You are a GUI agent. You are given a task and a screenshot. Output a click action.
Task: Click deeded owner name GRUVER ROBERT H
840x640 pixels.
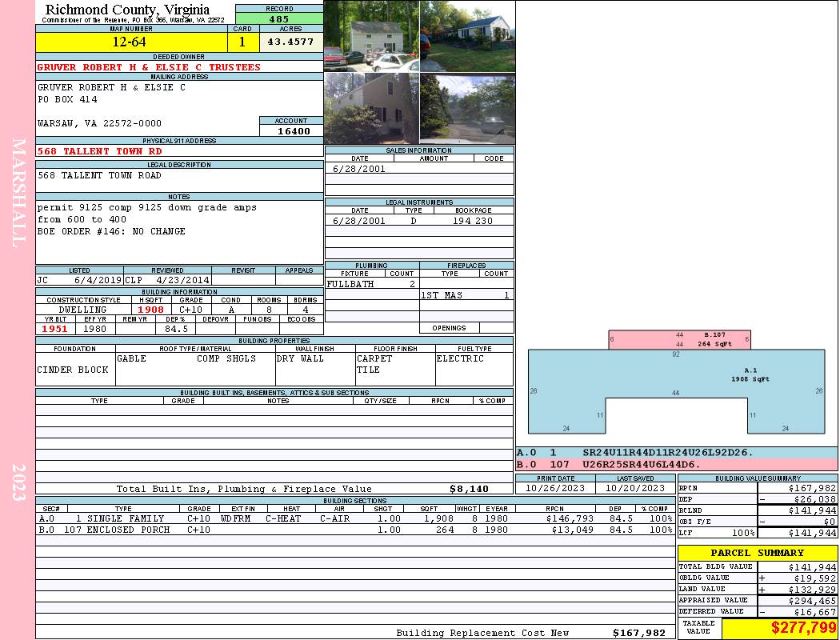coord(149,67)
